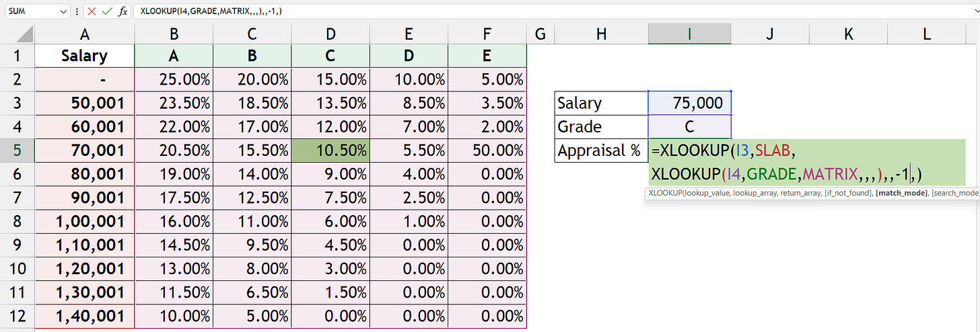This screenshot has width=980, height=332.
Task: Click the Appraisal % label cell
Action: coord(601,151)
